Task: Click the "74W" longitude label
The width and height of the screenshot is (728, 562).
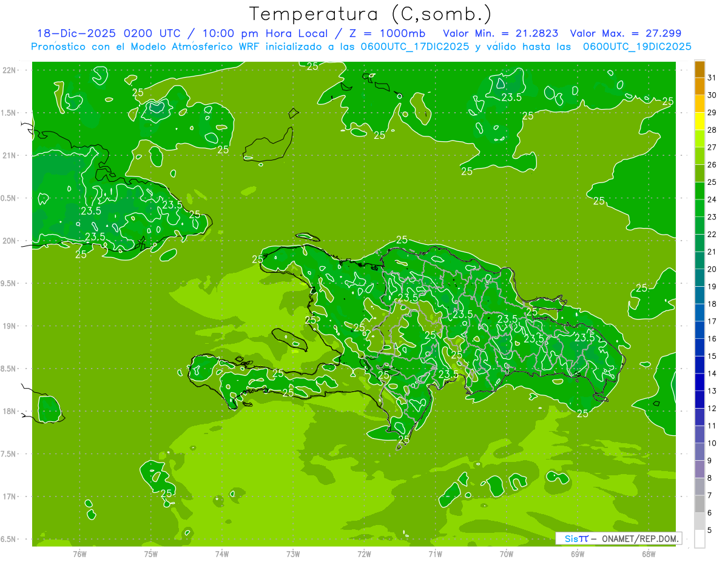Action: pyautogui.click(x=221, y=554)
